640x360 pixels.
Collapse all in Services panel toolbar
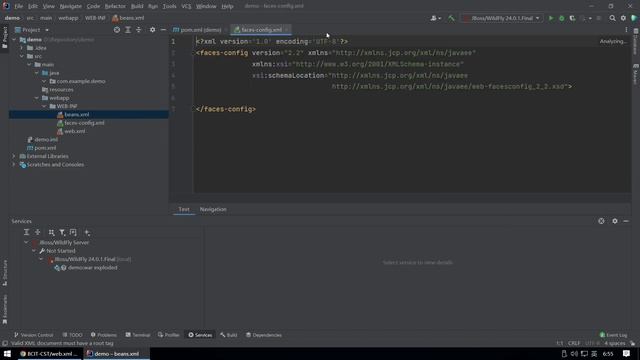pyautogui.click(x=38, y=232)
